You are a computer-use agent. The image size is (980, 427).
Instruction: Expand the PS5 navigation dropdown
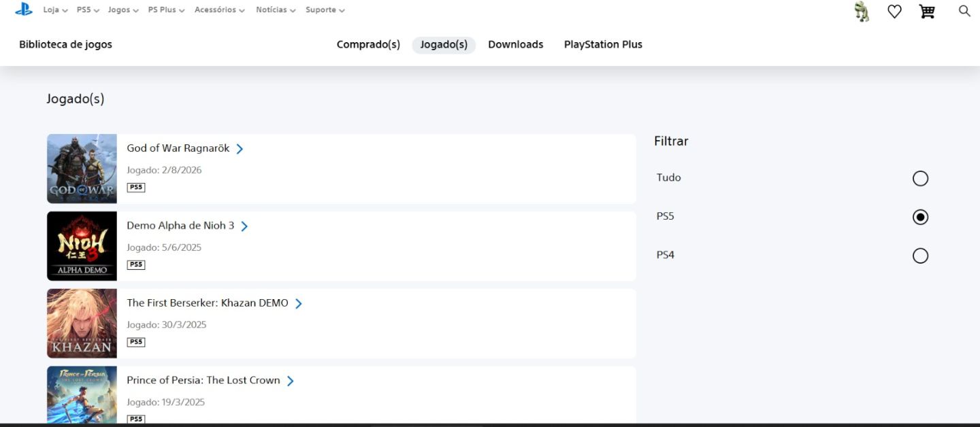coord(88,10)
